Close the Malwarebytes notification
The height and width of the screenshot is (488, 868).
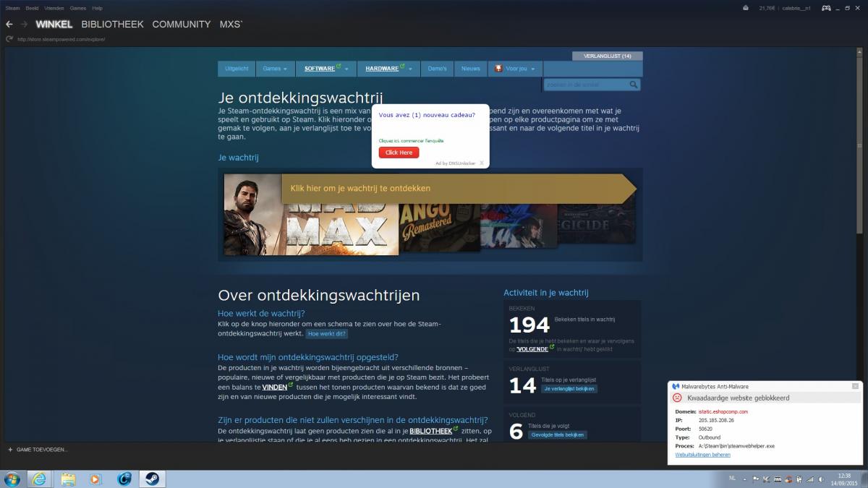pyautogui.click(x=856, y=386)
